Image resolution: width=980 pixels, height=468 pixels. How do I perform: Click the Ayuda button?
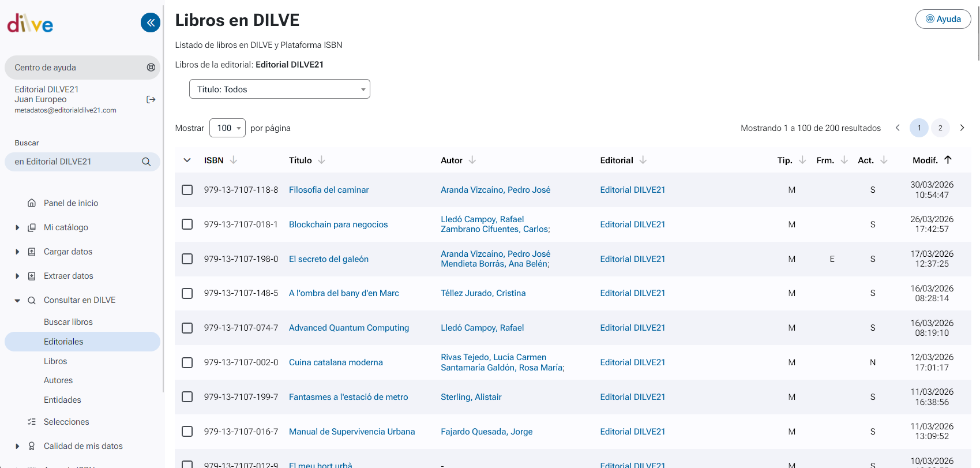[x=943, y=19]
